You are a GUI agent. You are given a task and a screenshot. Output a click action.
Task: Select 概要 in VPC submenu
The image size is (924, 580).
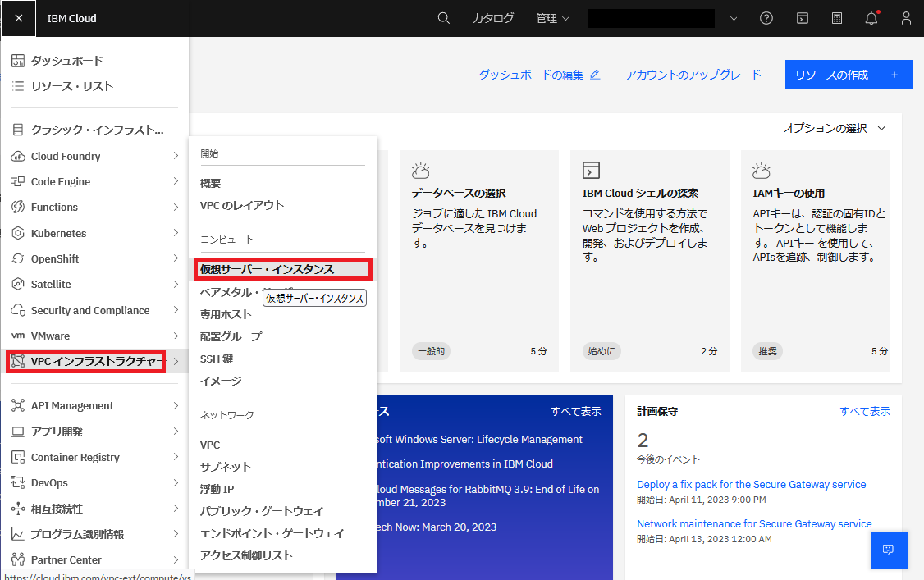(210, 183)
